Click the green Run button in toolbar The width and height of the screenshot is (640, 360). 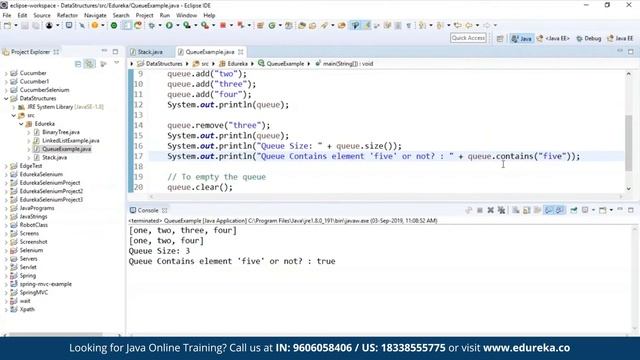pyautogui.click(x=169, y=25)
